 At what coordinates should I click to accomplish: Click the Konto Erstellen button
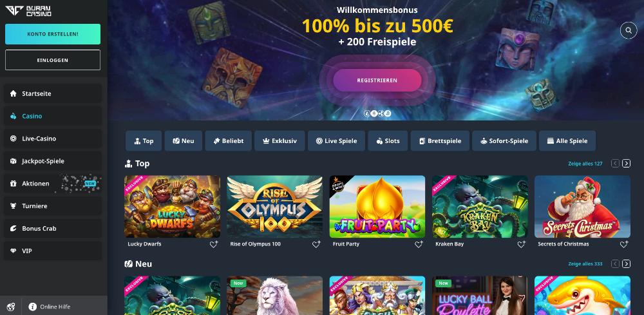click(53, 34)
